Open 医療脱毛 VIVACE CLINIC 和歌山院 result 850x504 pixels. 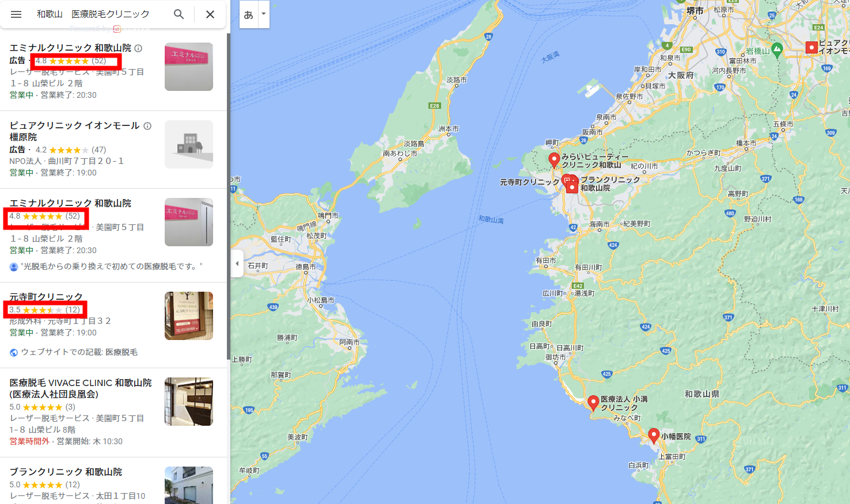(81, 388)
